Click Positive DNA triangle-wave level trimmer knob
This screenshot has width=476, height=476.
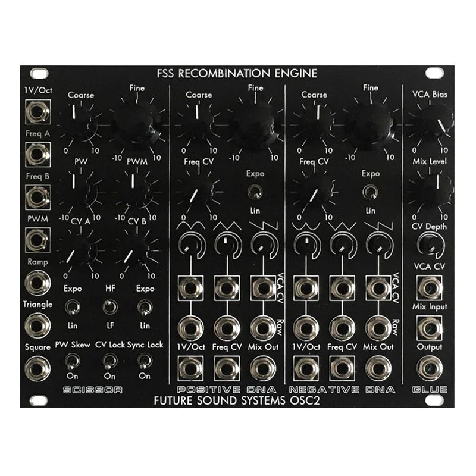pyautogui.click(x=227, y=245)
